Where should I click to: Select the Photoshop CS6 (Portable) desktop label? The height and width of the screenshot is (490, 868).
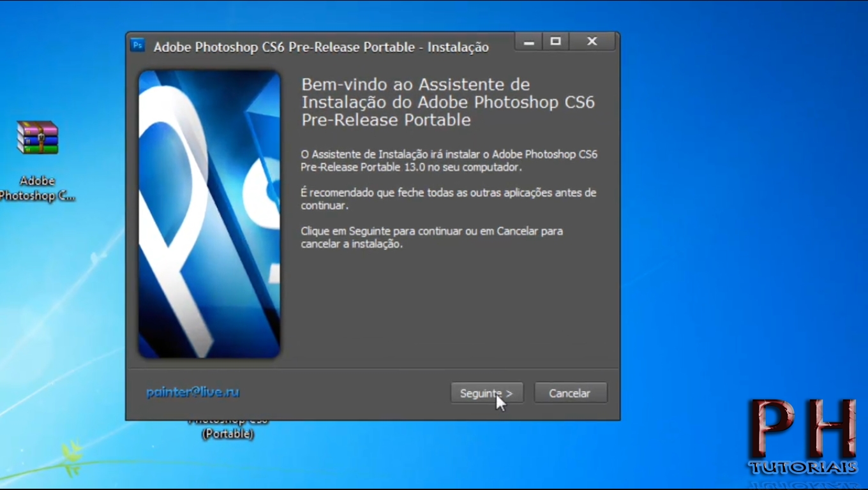228,427
